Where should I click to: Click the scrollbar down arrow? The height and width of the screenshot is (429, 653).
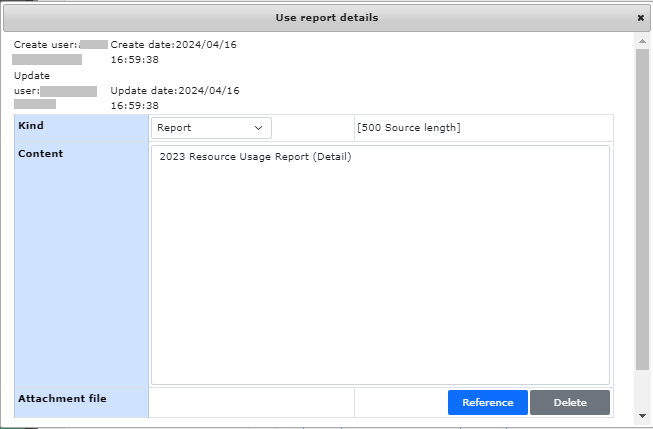click(x=642, y=416)
